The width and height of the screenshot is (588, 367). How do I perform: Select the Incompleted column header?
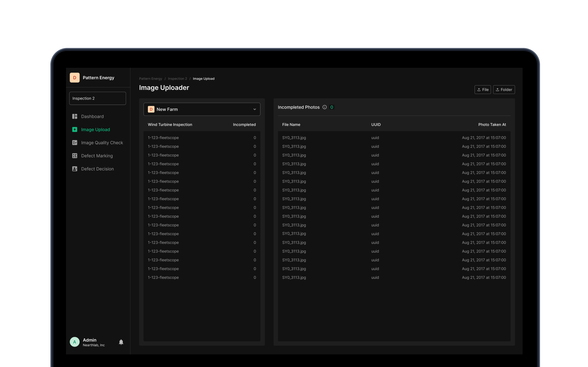coord(244,124)
